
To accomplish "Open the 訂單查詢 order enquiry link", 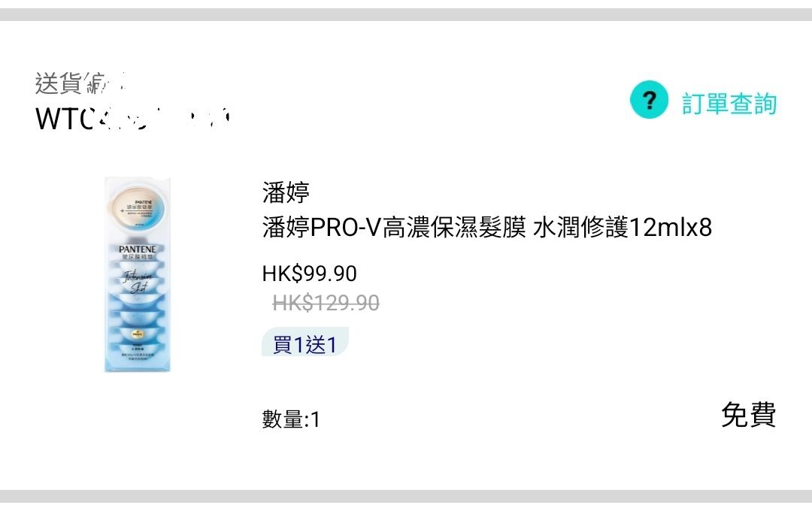I will tap(729, 104).
